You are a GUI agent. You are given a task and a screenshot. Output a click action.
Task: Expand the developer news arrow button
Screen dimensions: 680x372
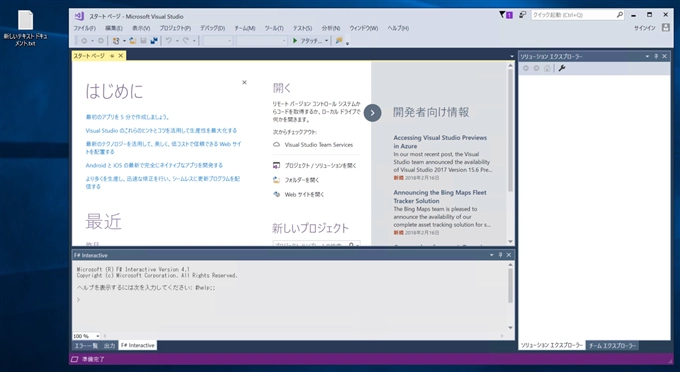[373, 113]
